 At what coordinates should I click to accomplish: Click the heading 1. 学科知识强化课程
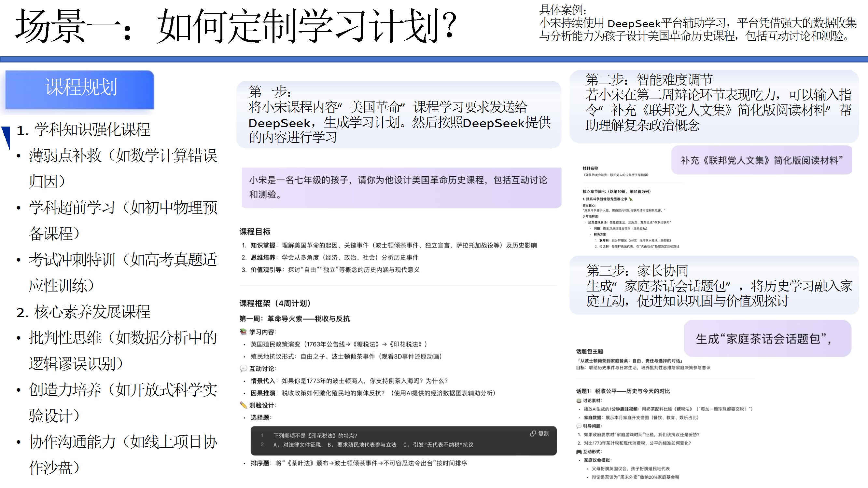tap(84, 130)
